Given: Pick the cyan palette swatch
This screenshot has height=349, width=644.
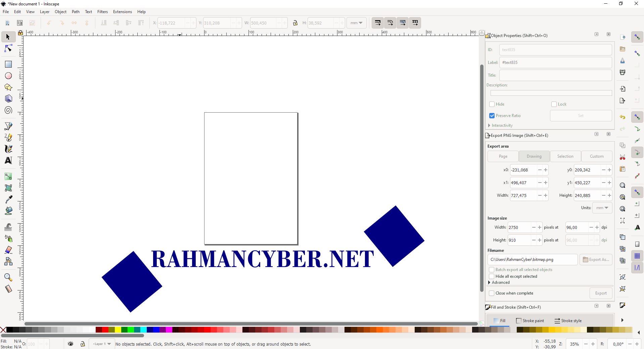Looking at the screenshot, I should point(143,330).
